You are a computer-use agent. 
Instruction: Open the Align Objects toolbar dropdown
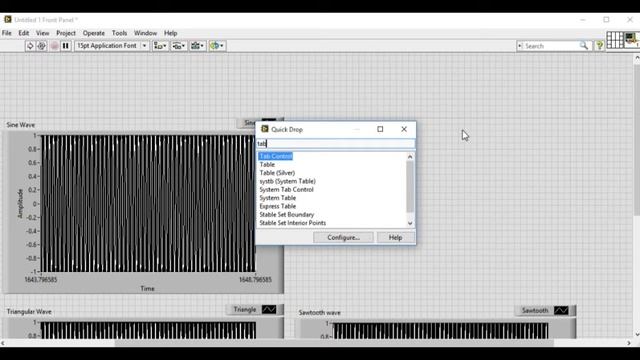click(x=160, y=46)
